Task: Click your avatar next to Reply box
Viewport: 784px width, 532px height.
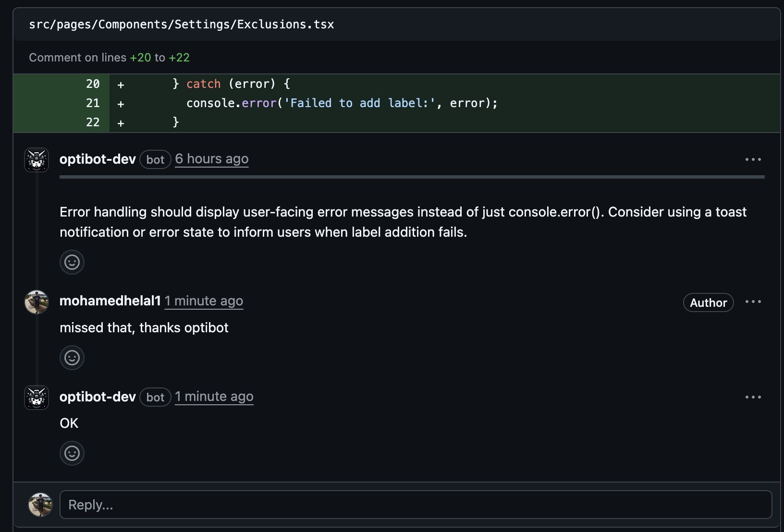Action: coord(40,505)
